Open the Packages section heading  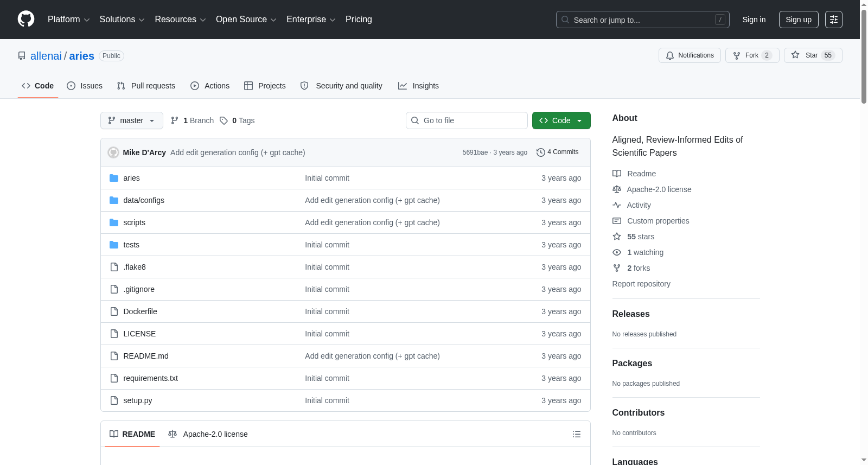pyautogui.click(x=632, y=364)
